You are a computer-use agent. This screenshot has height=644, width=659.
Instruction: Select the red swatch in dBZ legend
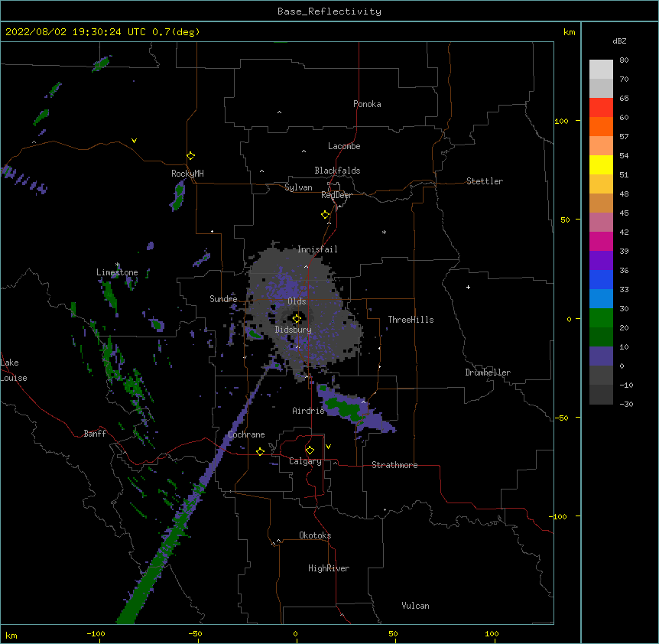click(x=601, y=108)
